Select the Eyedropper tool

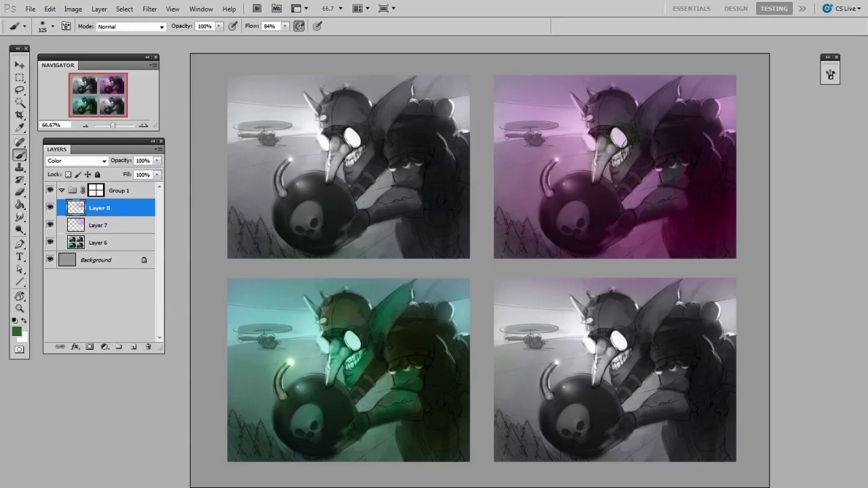pos(20,127)
